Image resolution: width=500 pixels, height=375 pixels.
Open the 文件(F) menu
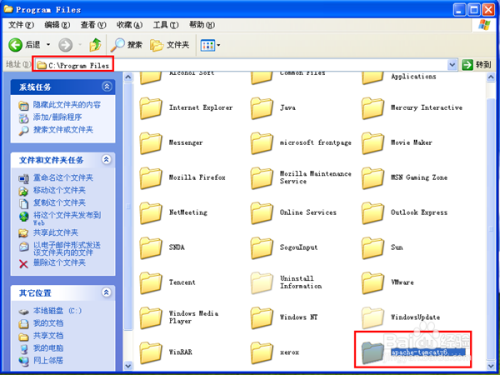[x=21, y=25]
